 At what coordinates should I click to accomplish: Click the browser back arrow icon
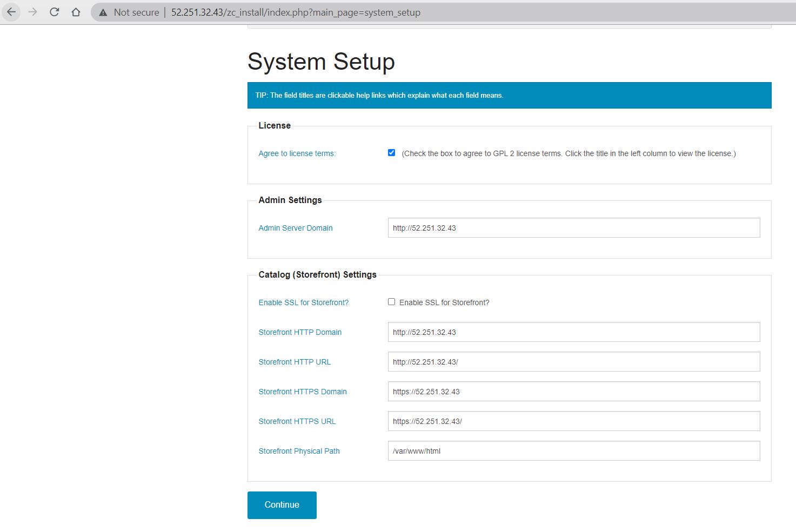[x=11, y=12]
